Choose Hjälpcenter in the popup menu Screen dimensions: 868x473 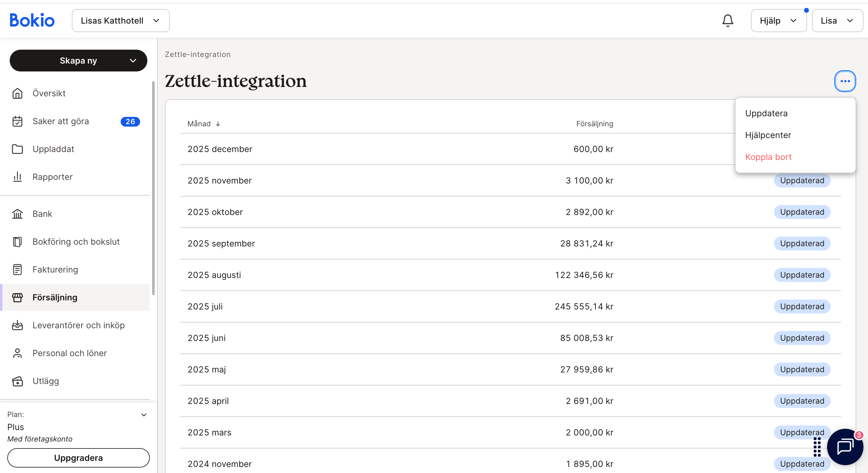(x=768, y=135)
